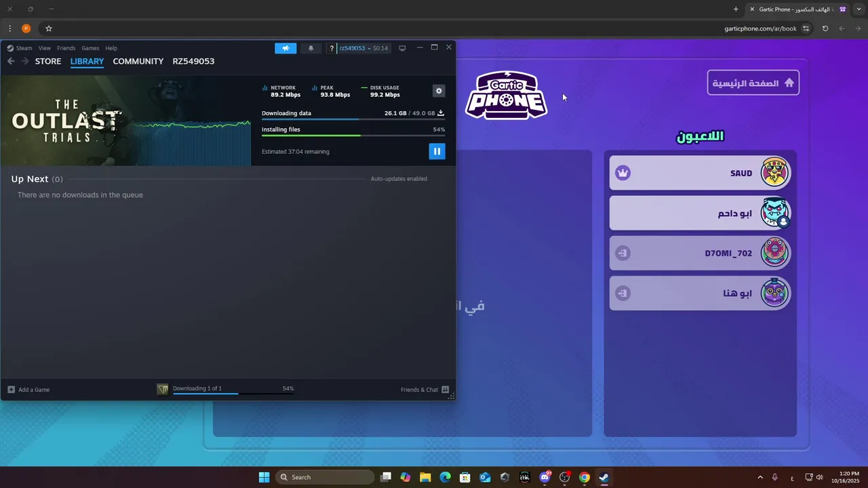
Task: Click the Up Next queue heading
Action: pos(37,179)
